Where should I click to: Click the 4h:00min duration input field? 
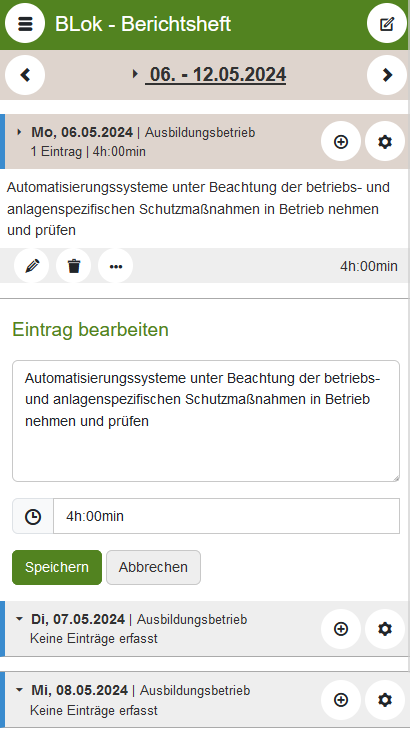tap(226, 516)
